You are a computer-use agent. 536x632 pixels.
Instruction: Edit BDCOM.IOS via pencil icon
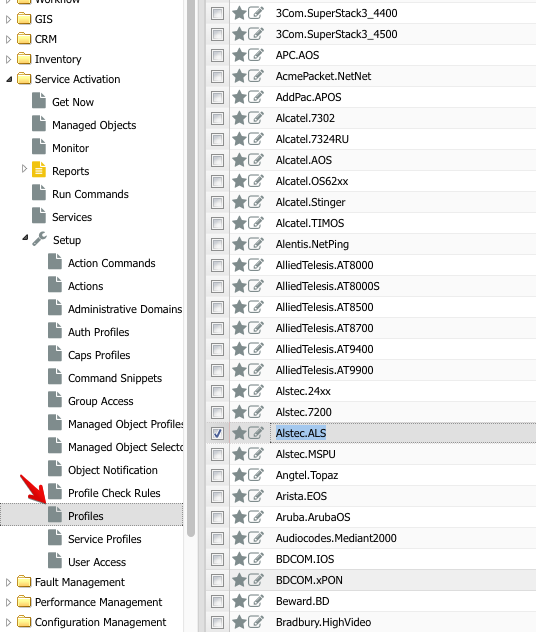256,559
